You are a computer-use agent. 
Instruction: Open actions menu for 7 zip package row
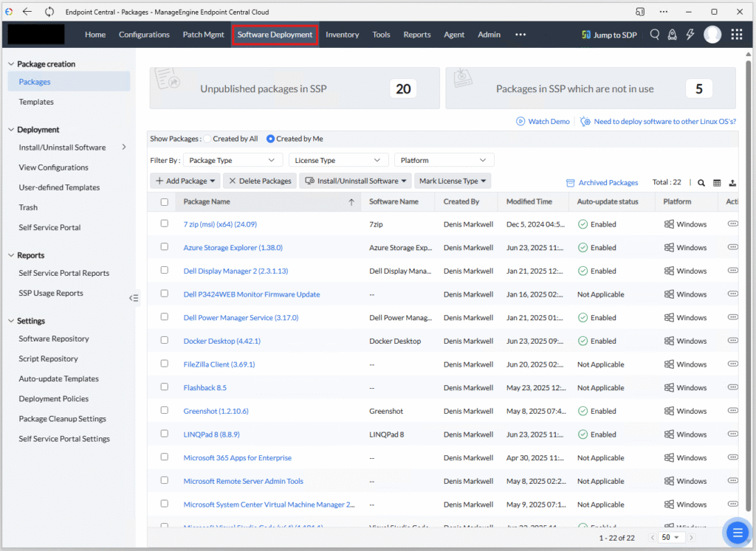(x=732, y=223)
